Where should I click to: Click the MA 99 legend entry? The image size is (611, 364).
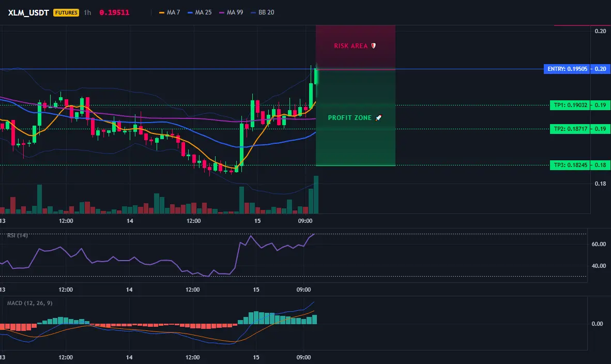pyautogui.click(x=231, y=12)
